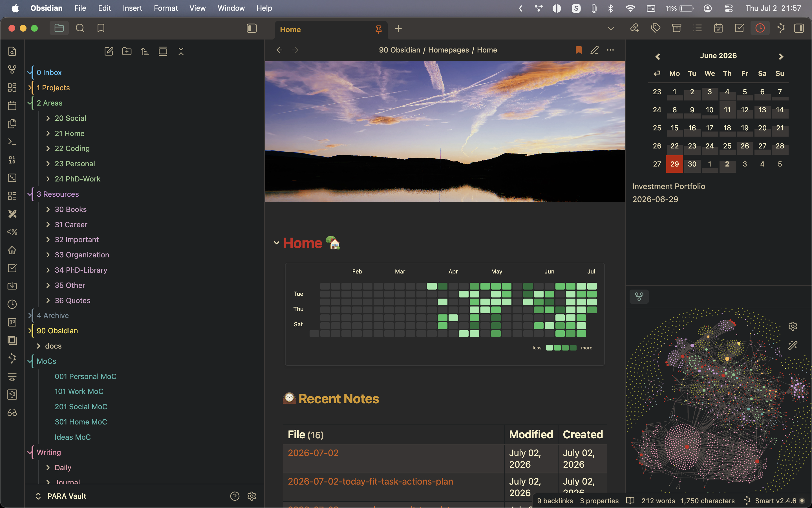Click the lightest green legend swatch
Image resolution: width=812 pixels, height=508 pixels.
(549, 348)
